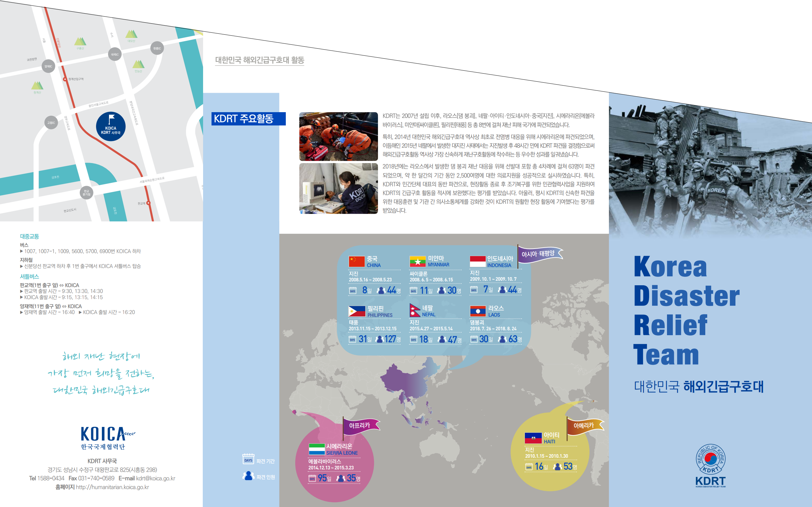The width and height of the screenshot is (812, 507).
Task: Click the calendar icon in the Haiti card
Action: pos(529,467)
